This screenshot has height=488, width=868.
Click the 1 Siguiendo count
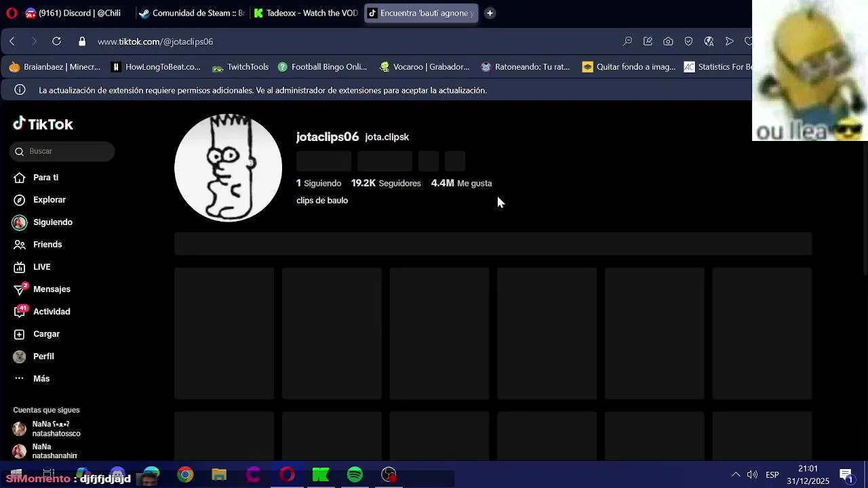[x=319, y=183]
